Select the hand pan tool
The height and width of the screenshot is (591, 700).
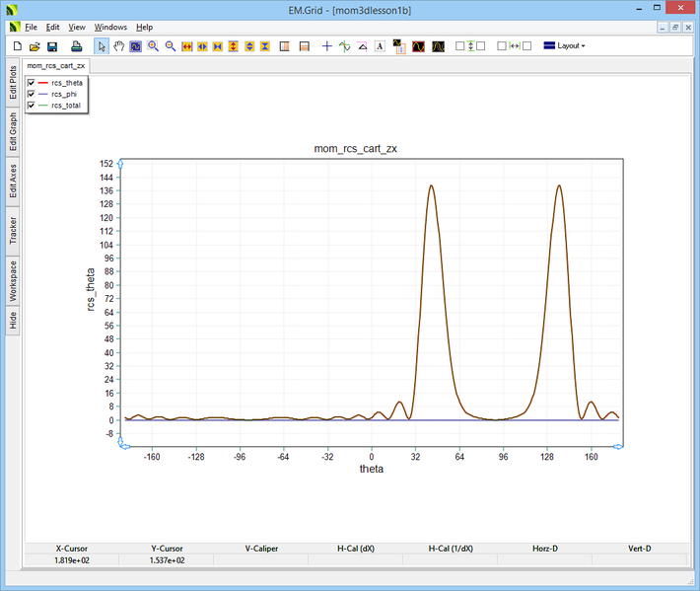click(x=118, y=46)
